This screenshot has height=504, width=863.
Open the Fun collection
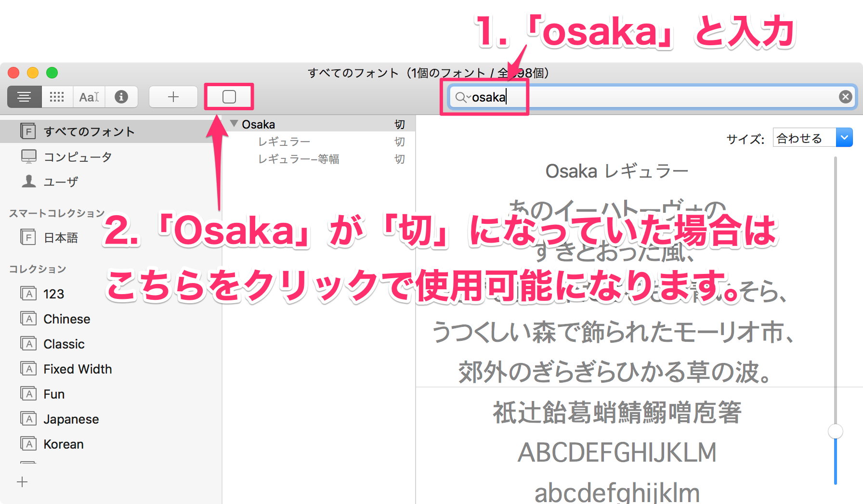click(111, 394)
